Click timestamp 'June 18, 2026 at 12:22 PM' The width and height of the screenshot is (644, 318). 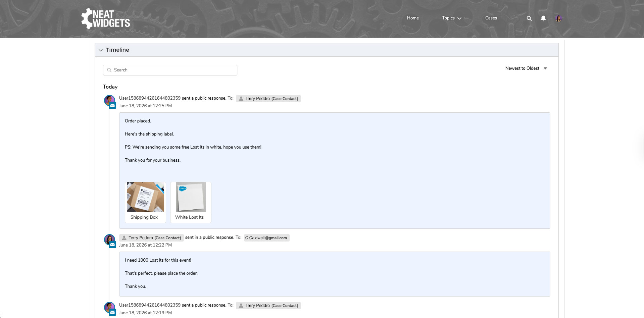tap(145, 245)
